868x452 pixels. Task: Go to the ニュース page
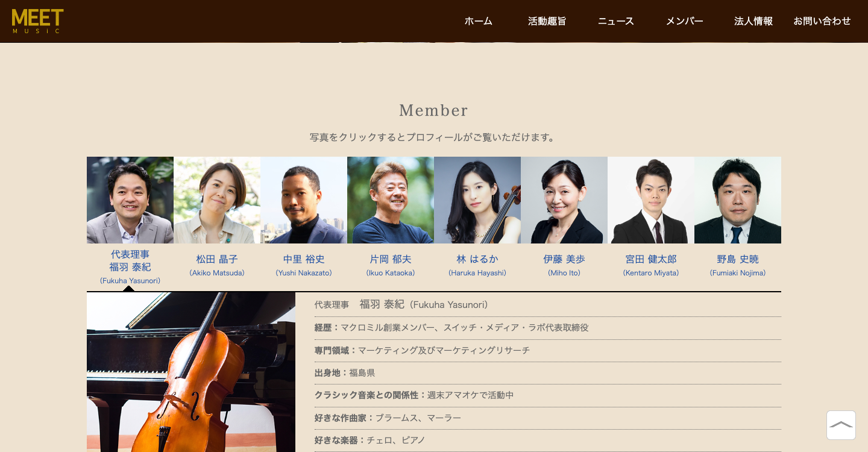[x=616, y=21]
